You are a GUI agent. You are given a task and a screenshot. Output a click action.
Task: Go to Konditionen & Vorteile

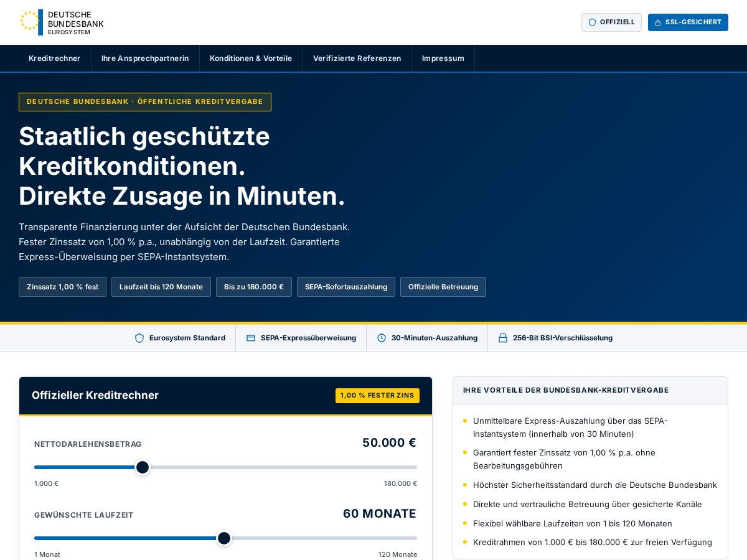(x=251, y=58)
